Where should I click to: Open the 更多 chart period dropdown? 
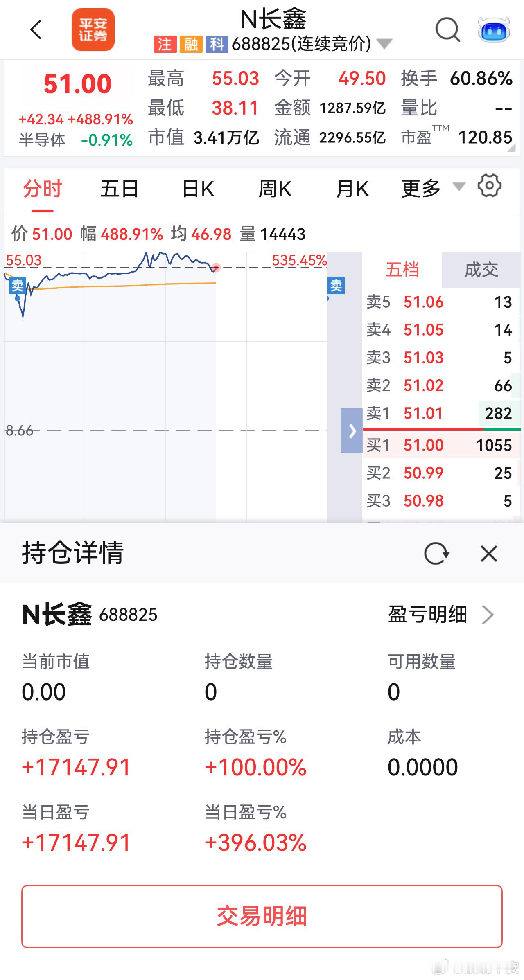point(433,189)
